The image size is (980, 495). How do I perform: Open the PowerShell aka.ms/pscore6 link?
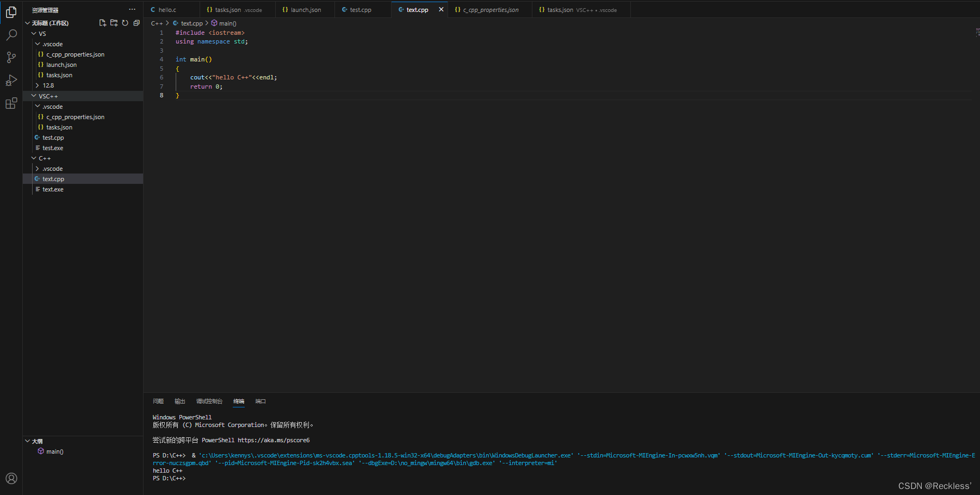click(x=274, y=440)
